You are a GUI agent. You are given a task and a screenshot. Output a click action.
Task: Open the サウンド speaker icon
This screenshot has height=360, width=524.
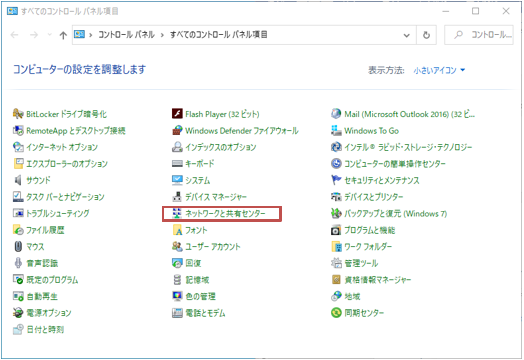coord(18,180)
